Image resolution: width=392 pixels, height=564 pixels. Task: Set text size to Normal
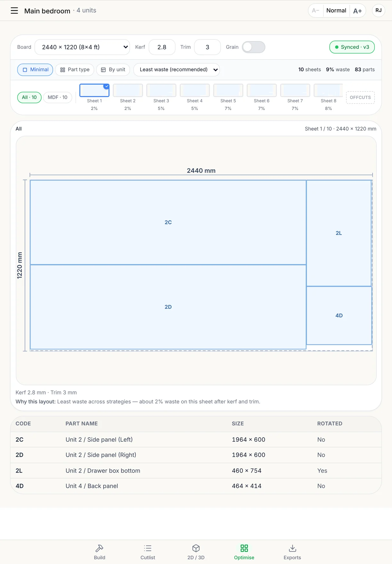(x=336, y=11)
